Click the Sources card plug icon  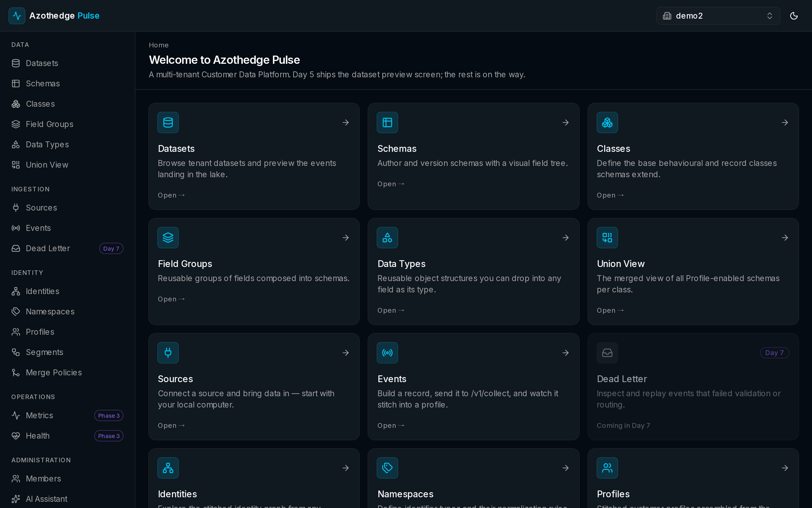168,353
